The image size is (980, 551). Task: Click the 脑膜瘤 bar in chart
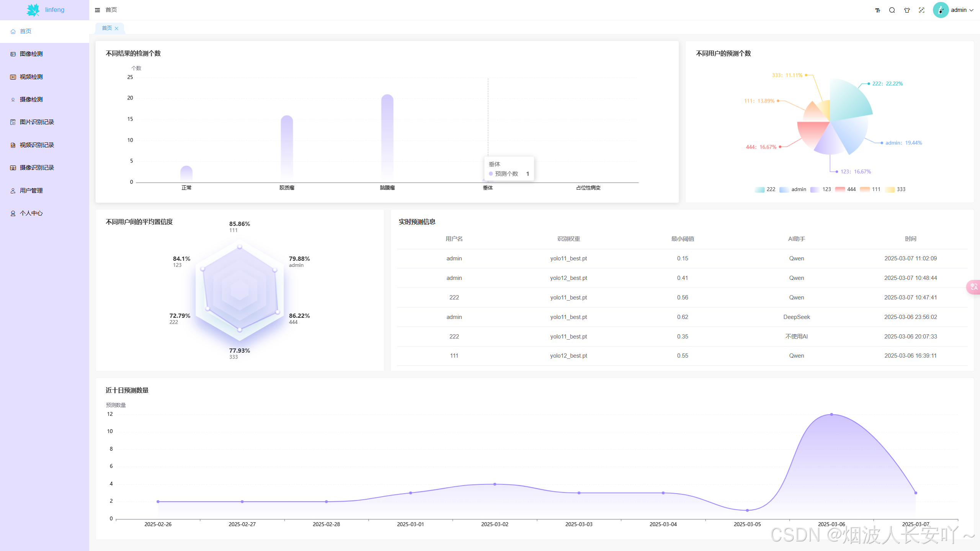(x=387, y=138)
